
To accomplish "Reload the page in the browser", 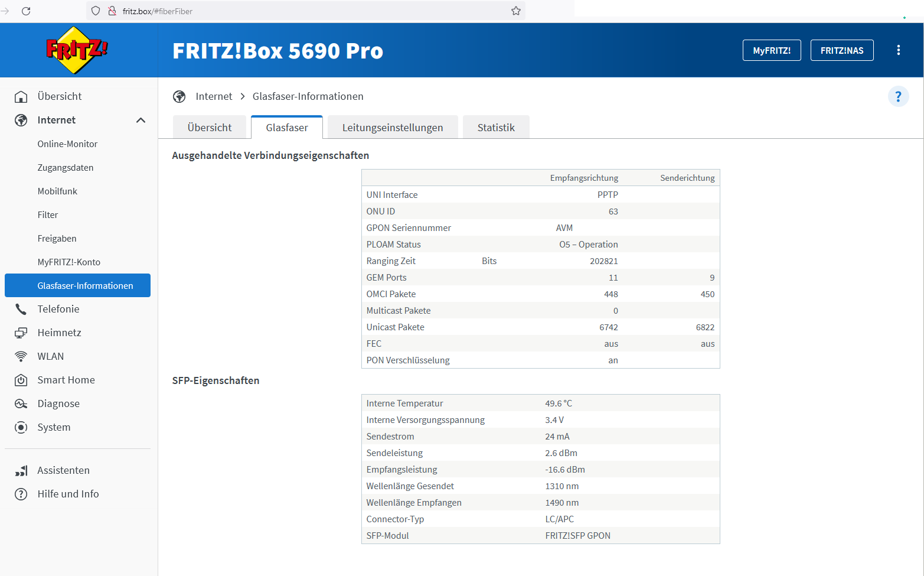I will (x=26, y=11).
